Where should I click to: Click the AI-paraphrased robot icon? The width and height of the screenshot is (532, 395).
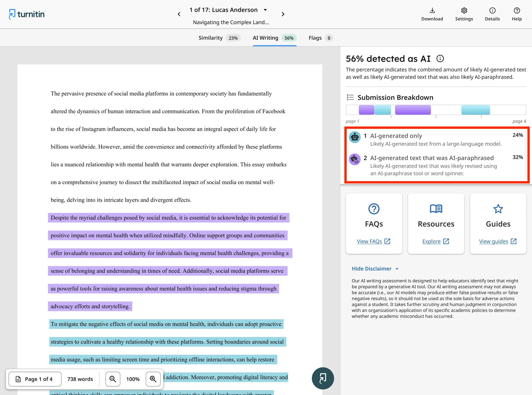pyautogui.click(x=355, y=159)
